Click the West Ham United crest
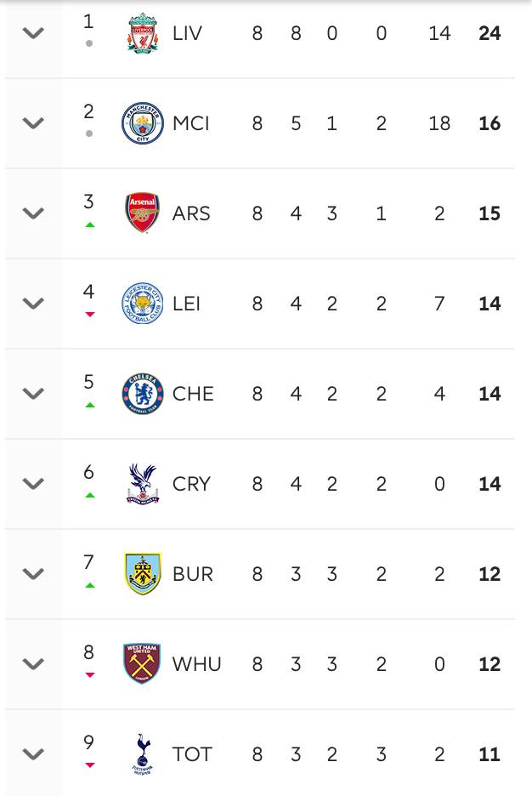The height and width of the screenshot is (796, 532). [142, 664]
